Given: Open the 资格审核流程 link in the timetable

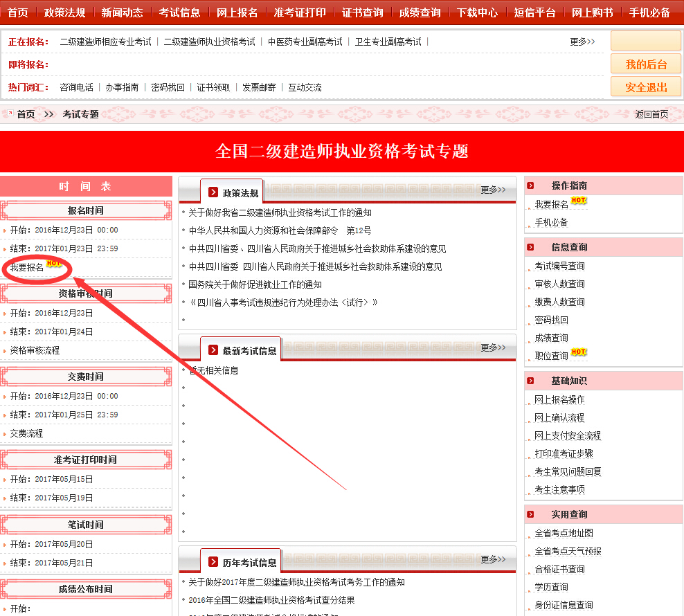Looking at the screenshot, I should pos(34,350).
